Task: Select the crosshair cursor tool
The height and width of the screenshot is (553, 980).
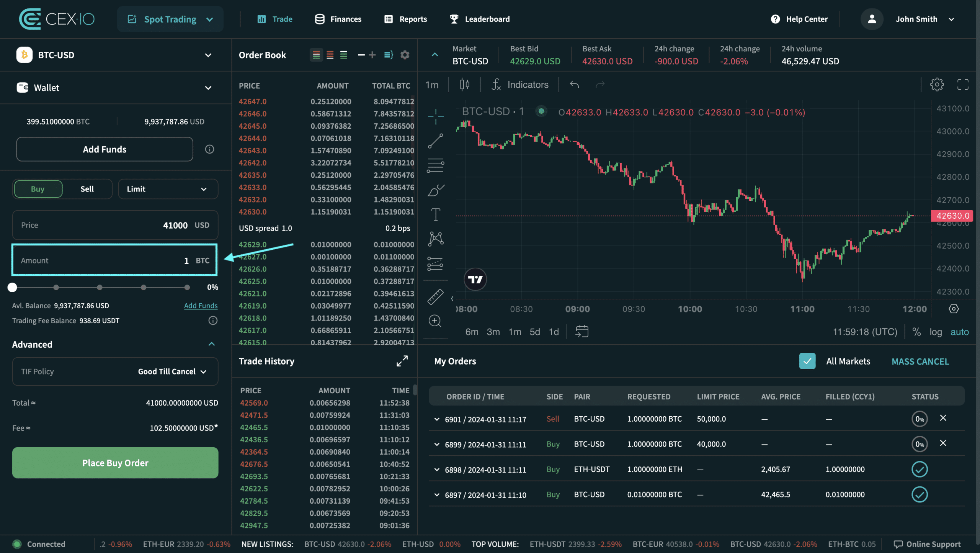Action: 436,116
